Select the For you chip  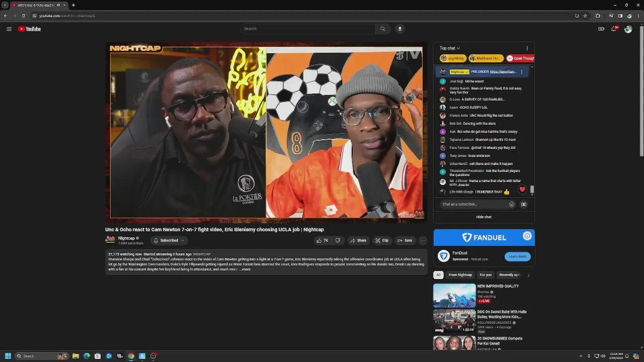click(486, 275)
